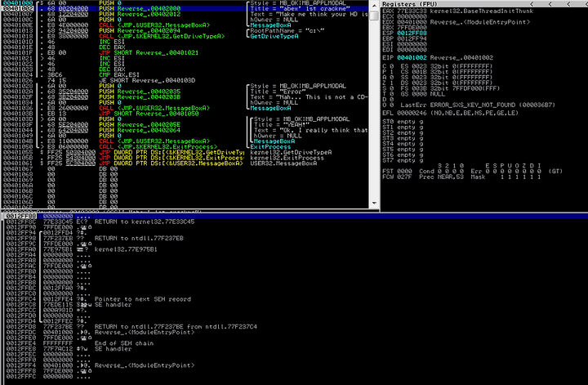Screen dimensions: 588x385
Task: Select the ST7 empty FPU register
Action: 403,160
